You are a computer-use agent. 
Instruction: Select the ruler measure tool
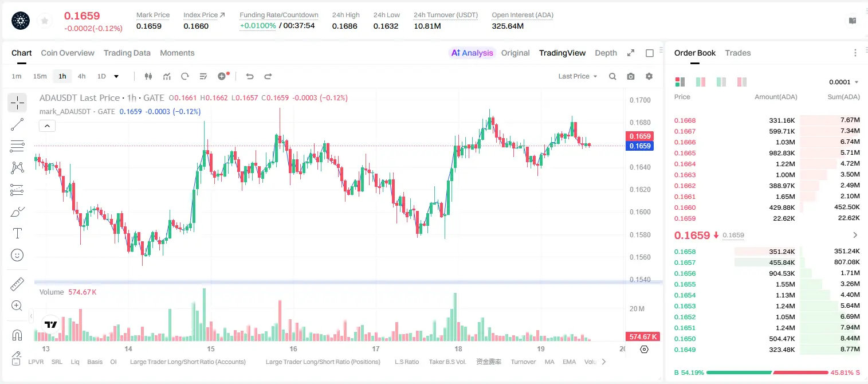pyautogui.click(x=17, y=284)
